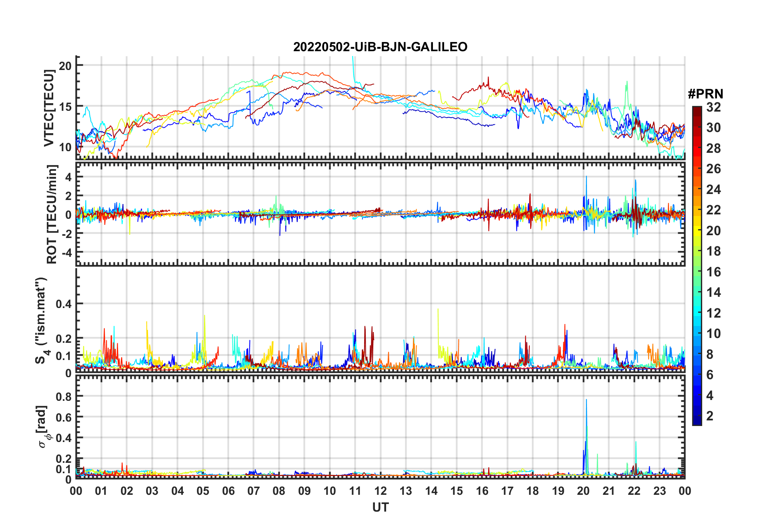The width and height of the screenshot is (761, 532).
Task: Click the plot title 20220502-UiB-BJN-GALILEO
Action: coord(380,47)
